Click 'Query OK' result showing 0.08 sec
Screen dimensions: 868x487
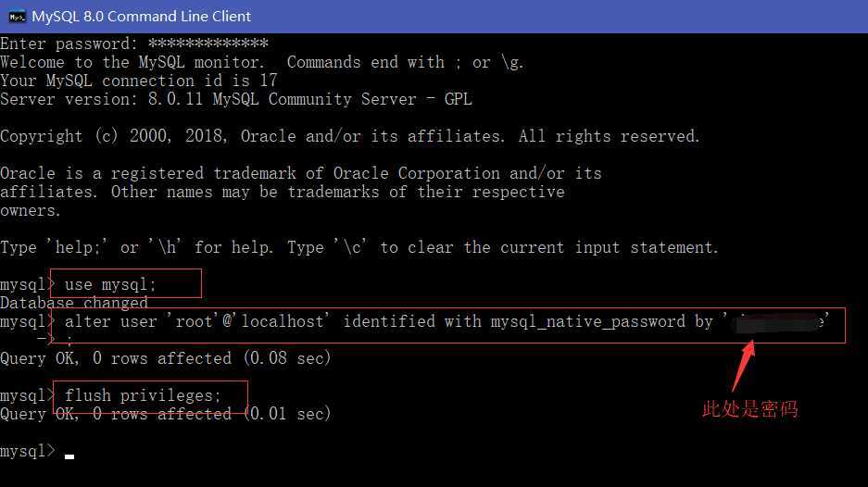coord(165,358)
